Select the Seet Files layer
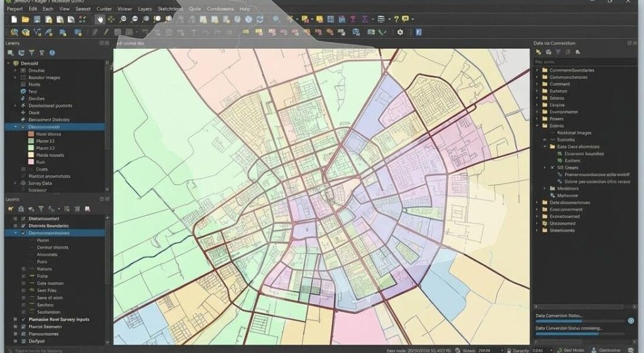The image size is (644, 353). (x=47, y=290)
